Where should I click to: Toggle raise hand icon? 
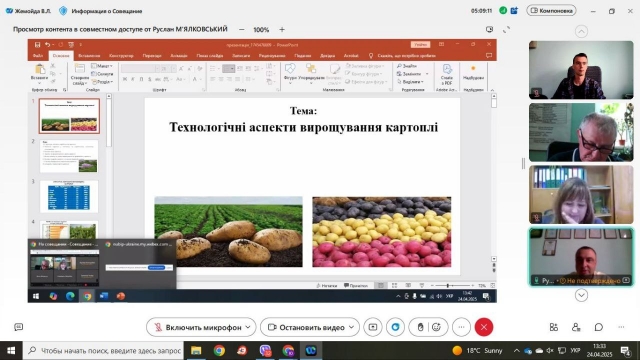tap(420, 327)
